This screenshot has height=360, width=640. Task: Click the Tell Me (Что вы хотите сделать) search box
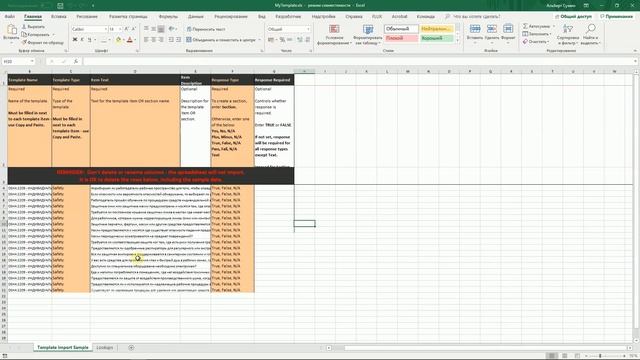tap(472, 16)
